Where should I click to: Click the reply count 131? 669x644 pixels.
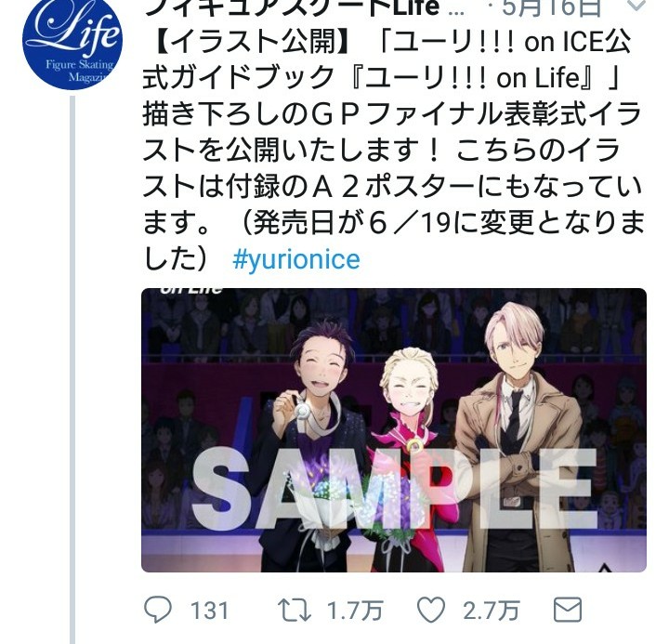click(209, 611)
